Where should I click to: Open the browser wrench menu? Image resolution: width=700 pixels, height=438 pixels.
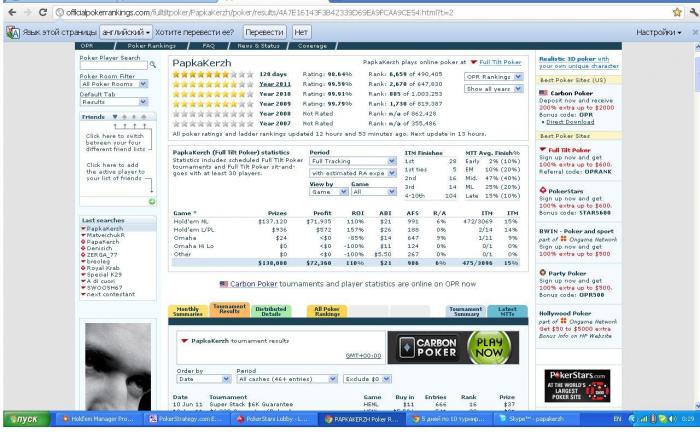pos(694,13)
